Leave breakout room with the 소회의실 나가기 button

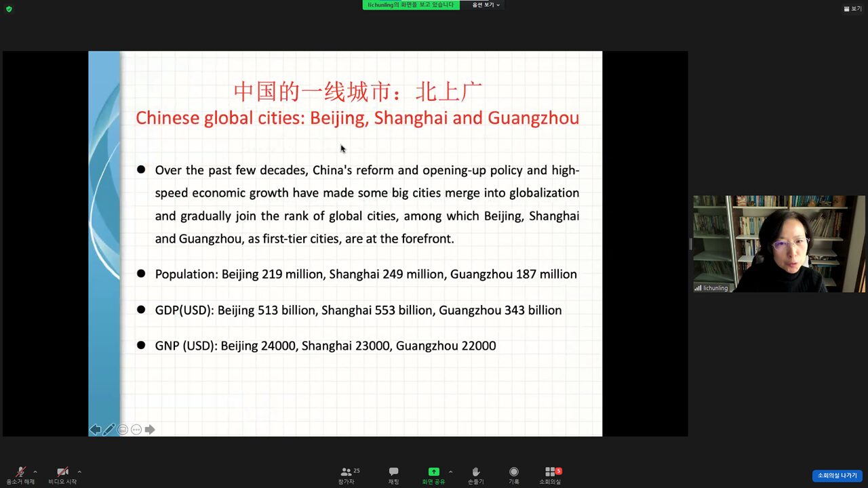point(837,476)
